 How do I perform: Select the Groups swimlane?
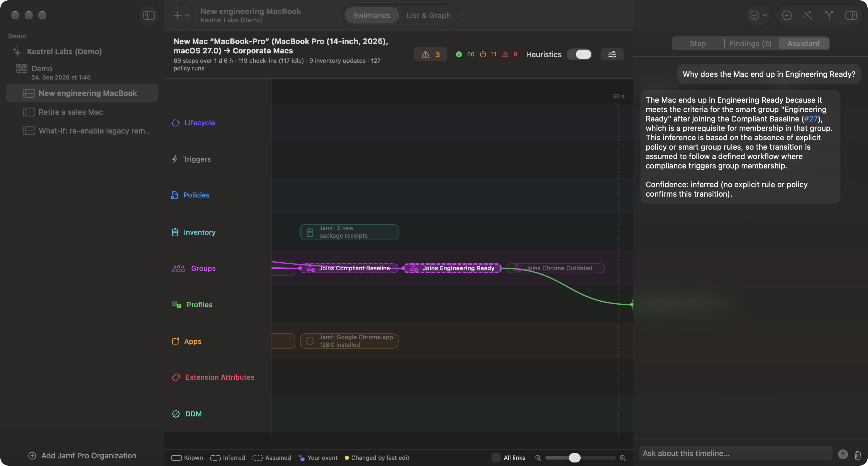(x=194, y=269)
